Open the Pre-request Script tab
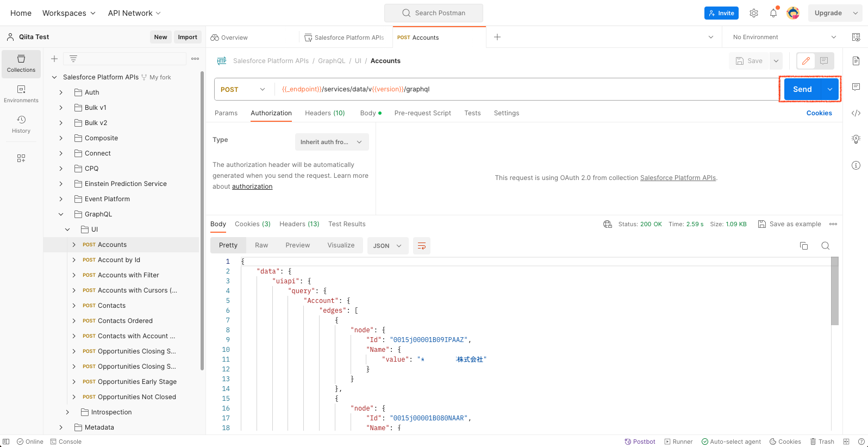This screenshot has height=447, width=868. (423, 113)
